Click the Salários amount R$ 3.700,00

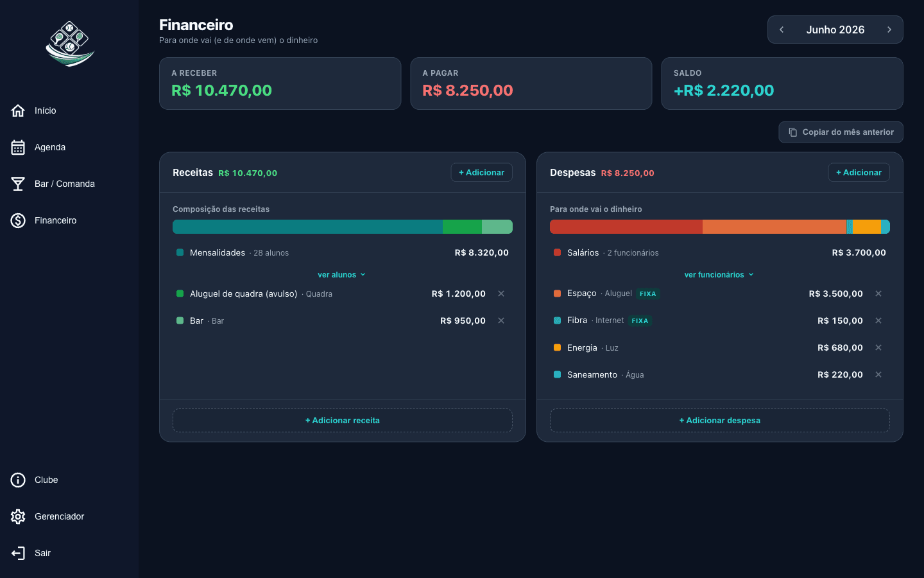click(x=859, y=252)
